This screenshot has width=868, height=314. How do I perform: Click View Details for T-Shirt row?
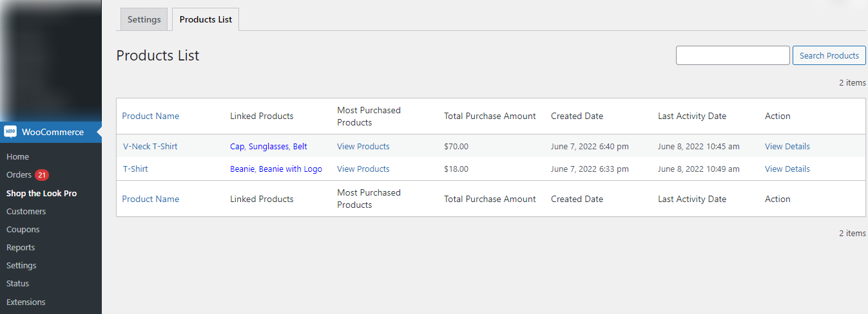coord(787,169)
